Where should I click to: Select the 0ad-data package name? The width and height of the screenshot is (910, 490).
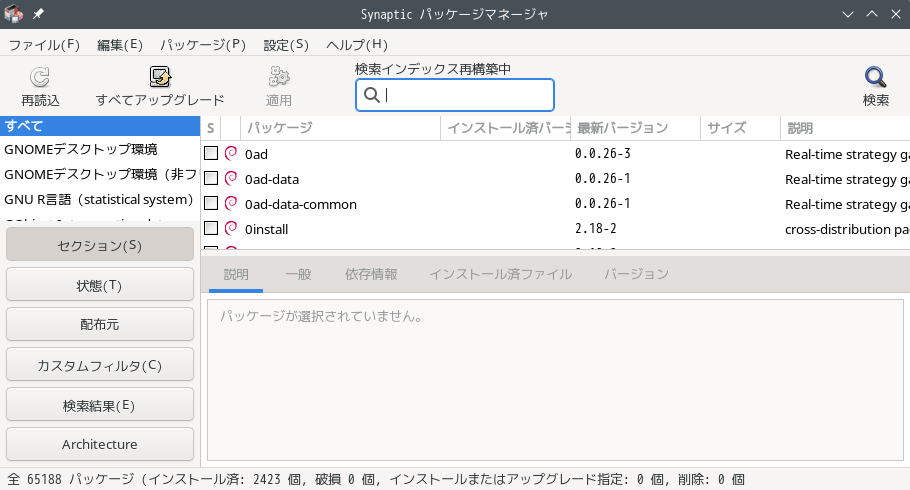point(272,179)
